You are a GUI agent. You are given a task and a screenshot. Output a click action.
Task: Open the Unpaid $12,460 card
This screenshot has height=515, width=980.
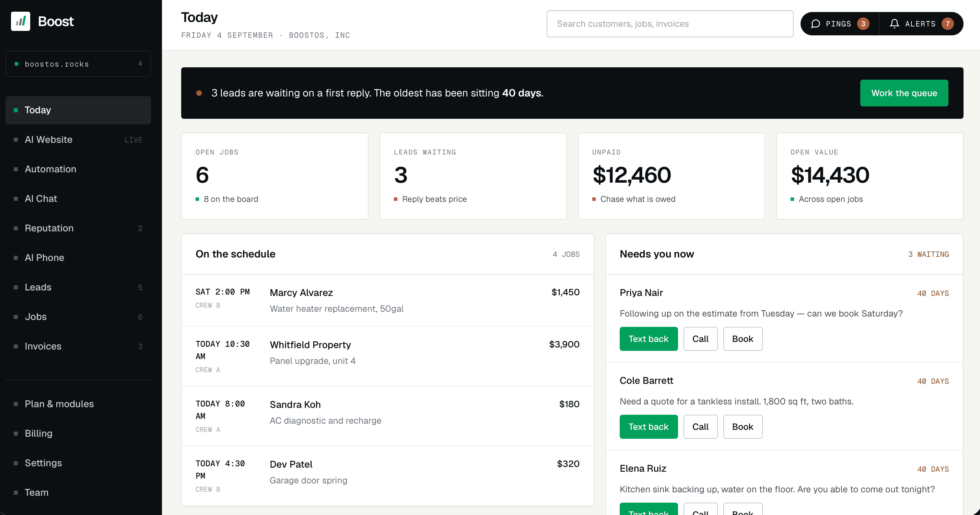(671, 176)
